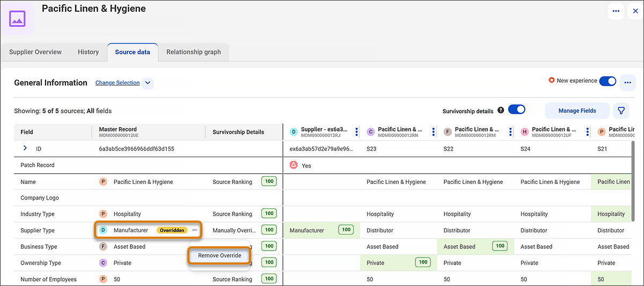This screenshot has height=286, width=644.
Task: Click the P badge beside Hospitality
Action: 103,214
